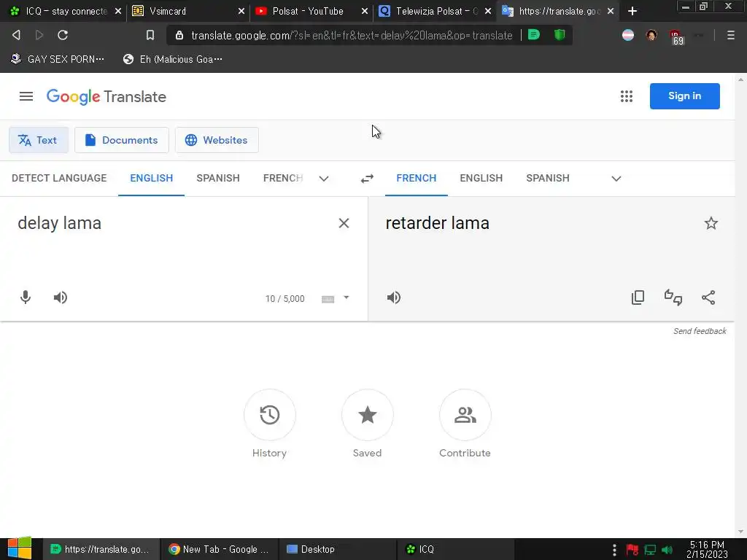Image resolution: width=747 pixels, height=560 pixels.
Task: Open input tools dropdown arrow
Action: click(347, 297)
